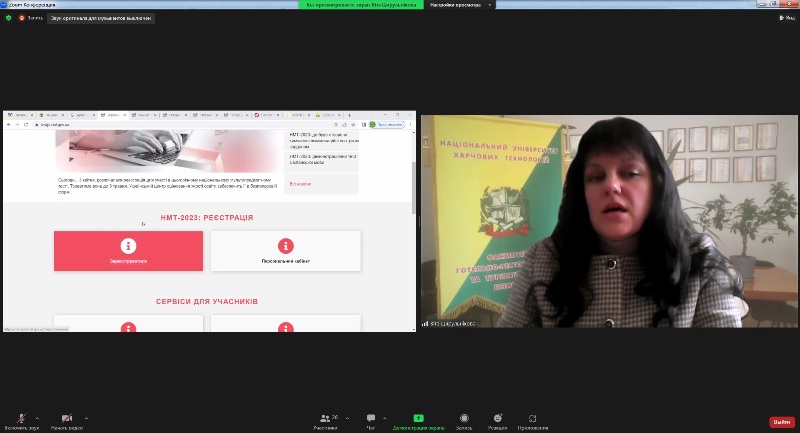Click the top news item in the sidebar
The image size is (800, 433).
coord(321,141)
